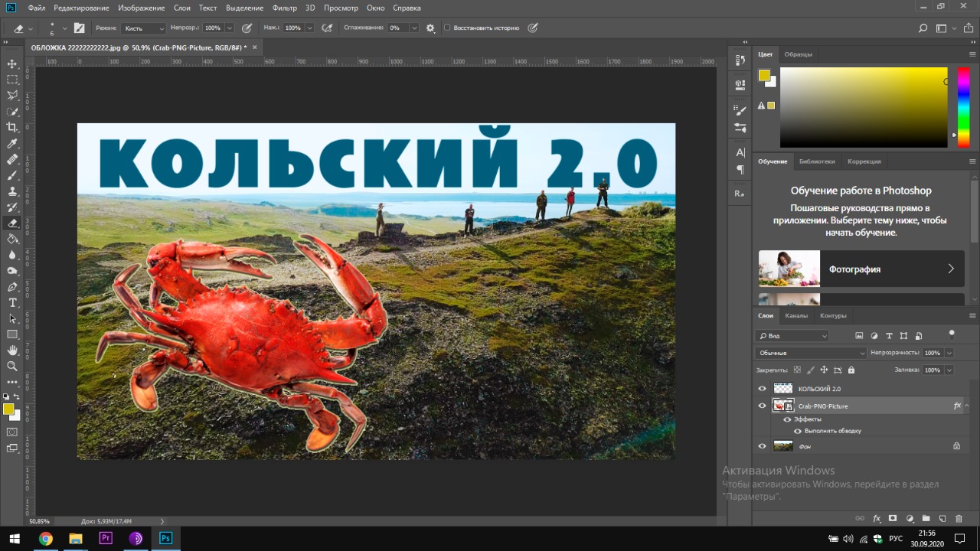Pick the Hand tool

[x=12, y=350]
